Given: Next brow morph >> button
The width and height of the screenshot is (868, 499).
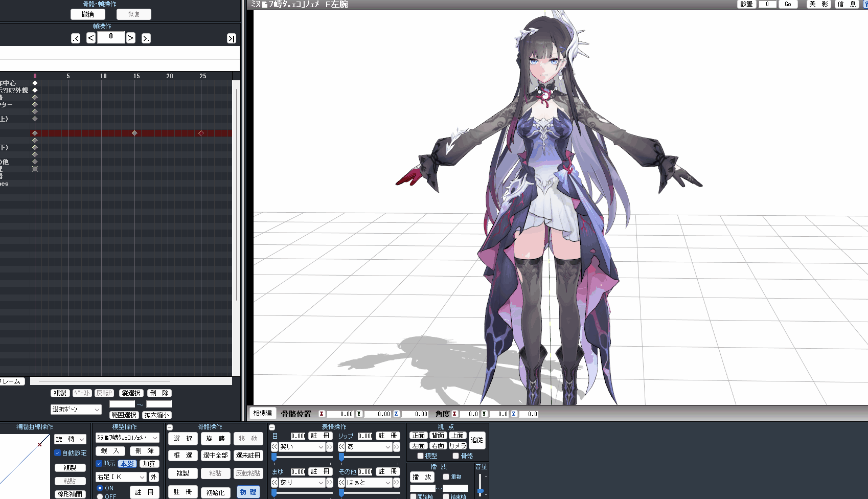Looking at the screenshot, I should point(329,483).
